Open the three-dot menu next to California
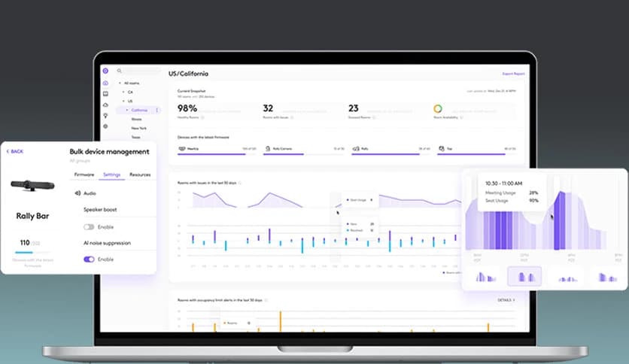Screen dimensions: 629x364 click(156, 110)
